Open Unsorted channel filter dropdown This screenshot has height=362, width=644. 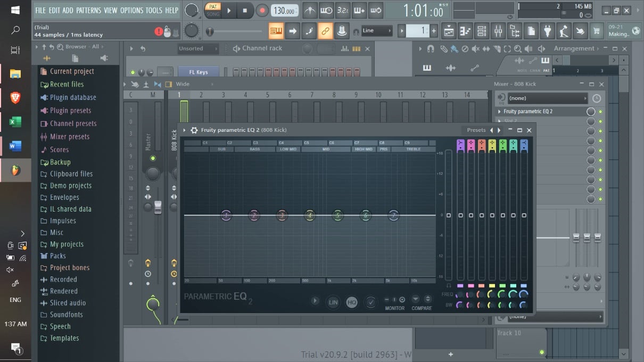(198, 48)
